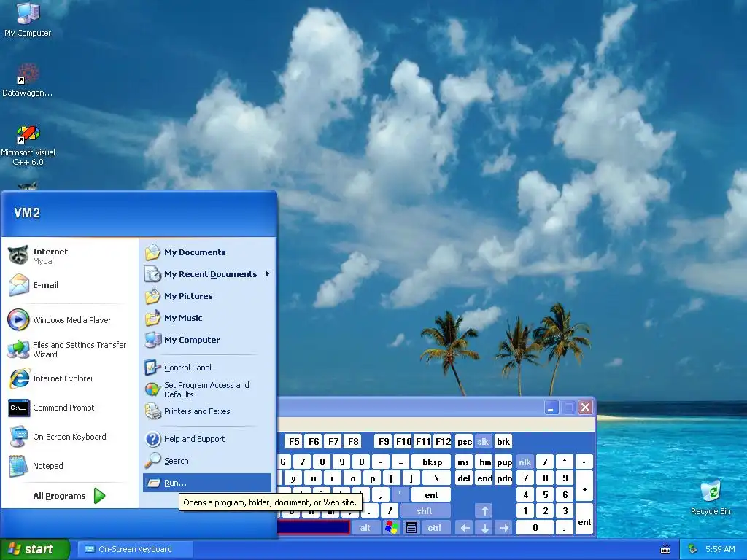The image size is (747, 560).
Task: Click the backslash key
Action: coord(436,478)
